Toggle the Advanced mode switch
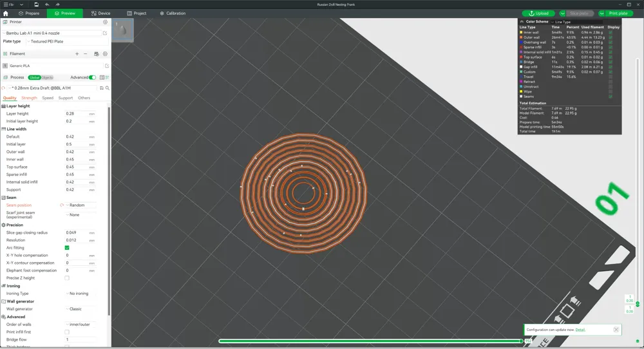This screenshot has width=644, height=349. [x=92, y=77]
